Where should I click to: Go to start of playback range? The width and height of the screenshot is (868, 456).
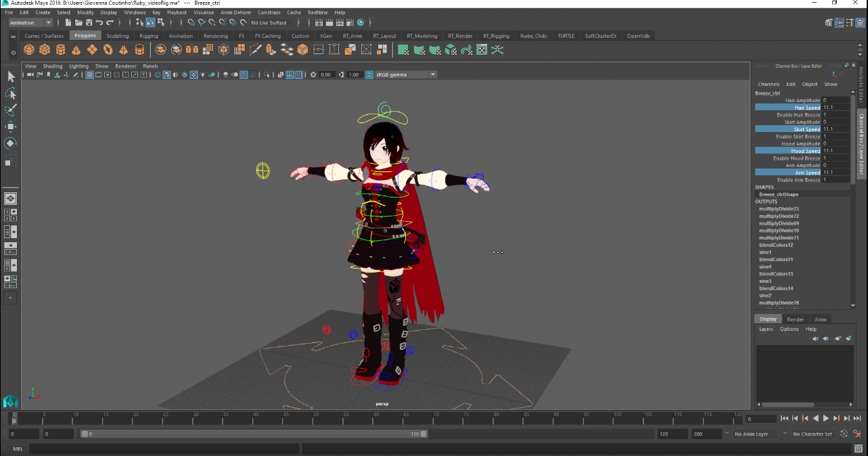pyautogui.click(x=785, y=419)
